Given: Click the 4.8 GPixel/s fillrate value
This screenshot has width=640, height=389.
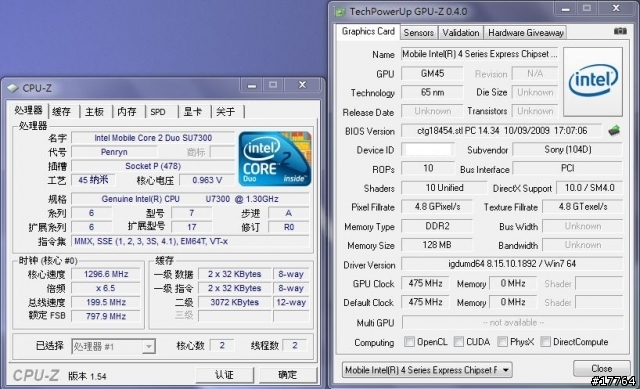Looking at the screenshot, I should (437, 207).
